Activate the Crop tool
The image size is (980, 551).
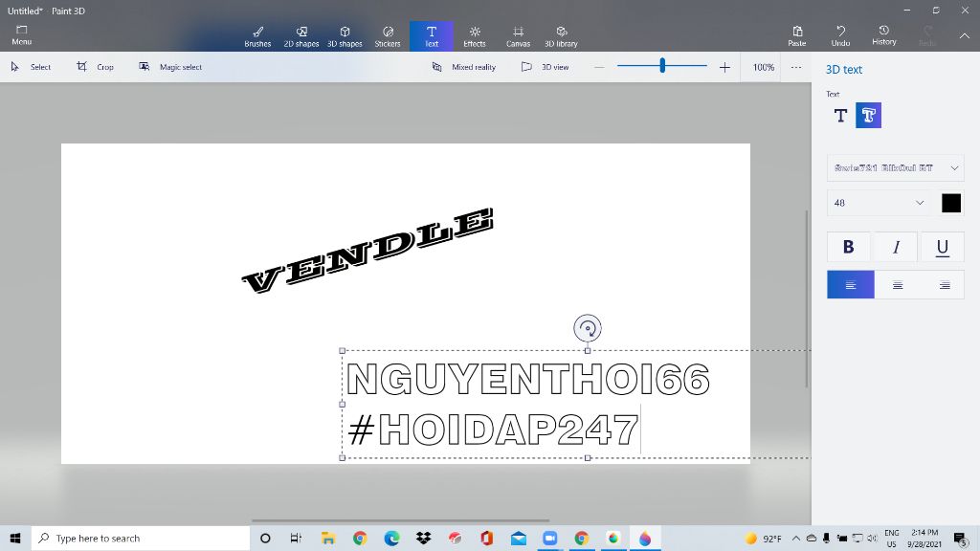click(x=95, y=67)
